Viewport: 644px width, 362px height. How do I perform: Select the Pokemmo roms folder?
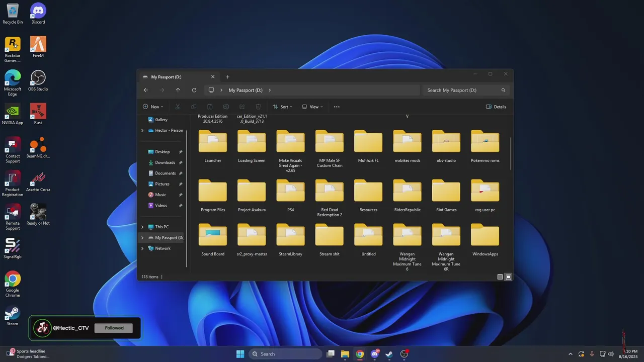click(485, 146)
